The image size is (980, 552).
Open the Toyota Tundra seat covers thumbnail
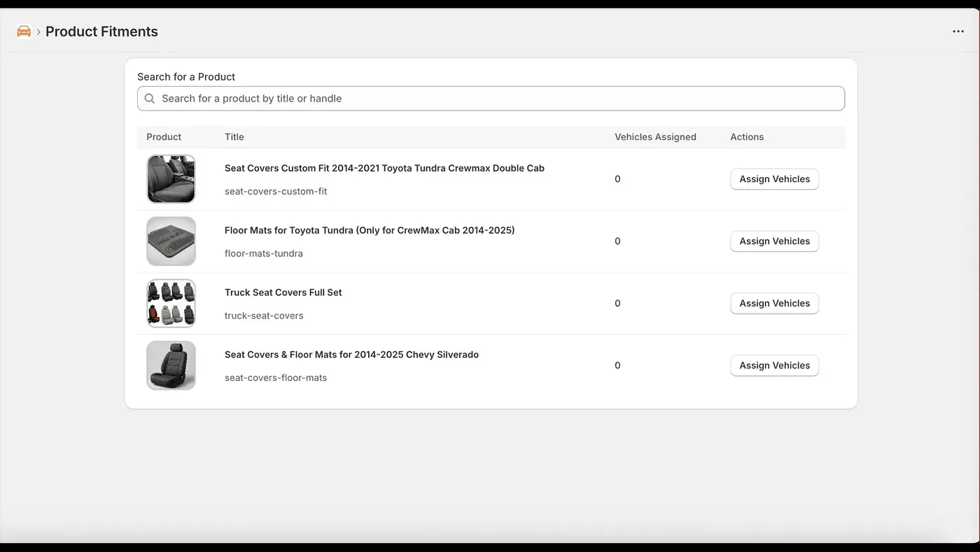pyautogui.click(x=171, y=179)
